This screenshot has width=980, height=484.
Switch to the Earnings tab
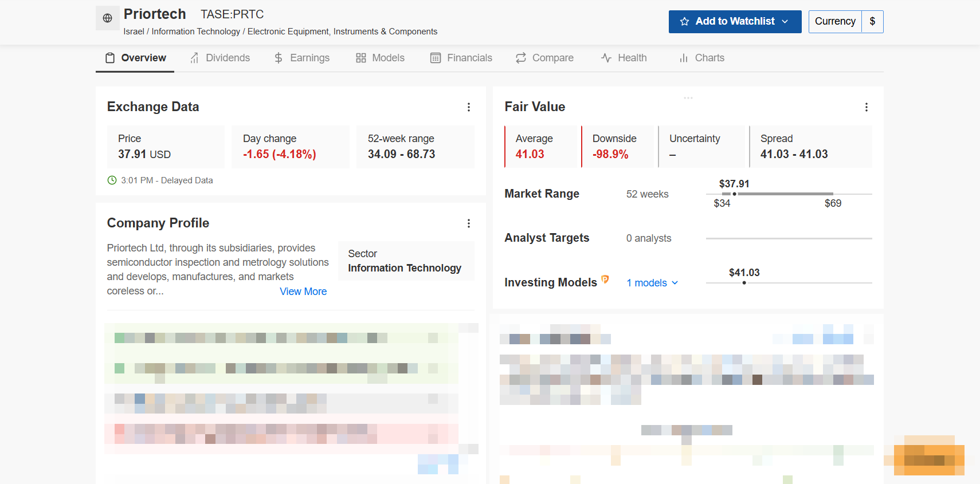pyautogui.click(x=301, y=58)
